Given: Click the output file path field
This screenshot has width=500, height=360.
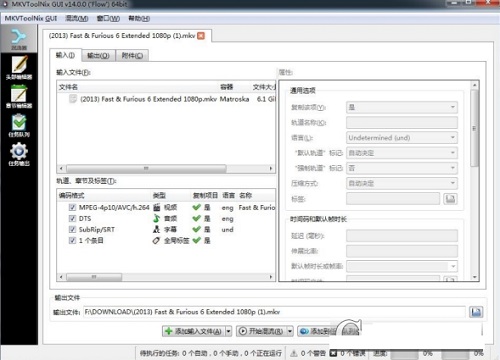Looking at the screenshot, I should point(274,312).
